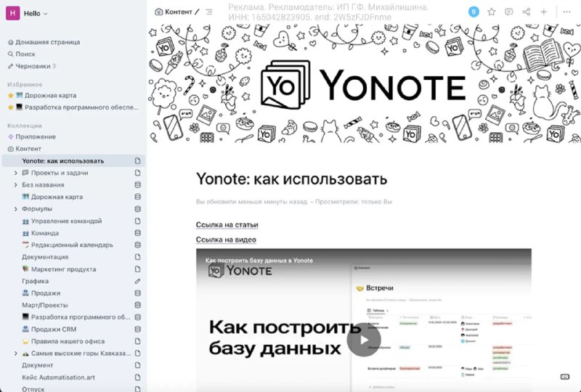Open Поиск in sidebar

click(25, 54)
